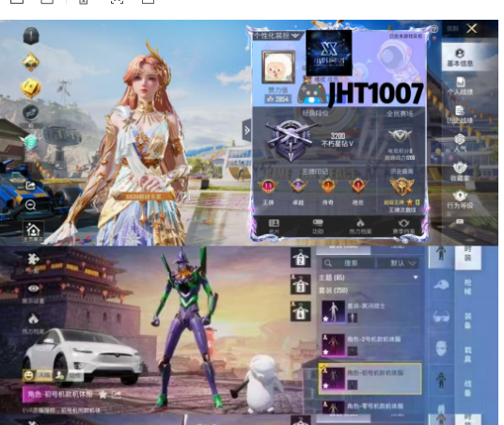
Task: Click the 王牌 badge numbered 13
Action: [268, 186]
